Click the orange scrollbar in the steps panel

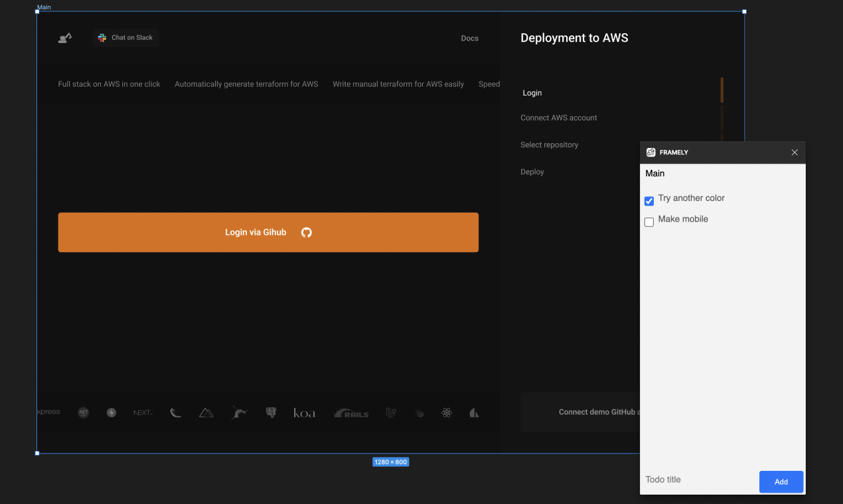722,90
